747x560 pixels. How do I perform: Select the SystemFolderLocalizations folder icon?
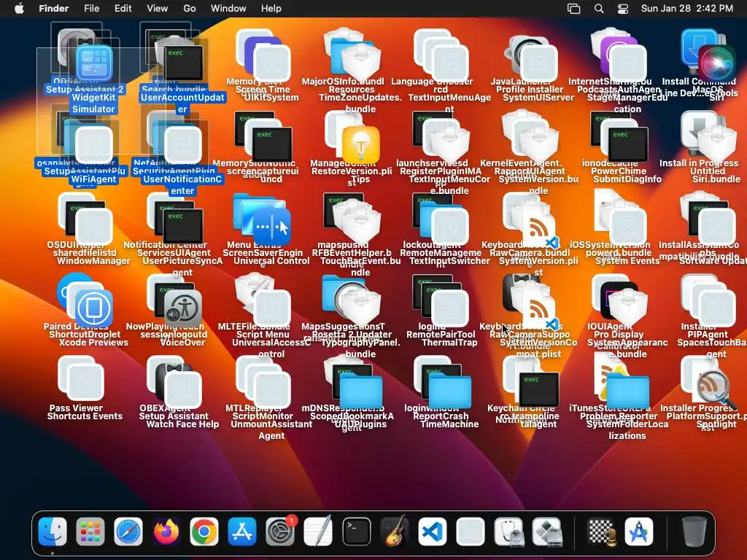click(627, 391)
